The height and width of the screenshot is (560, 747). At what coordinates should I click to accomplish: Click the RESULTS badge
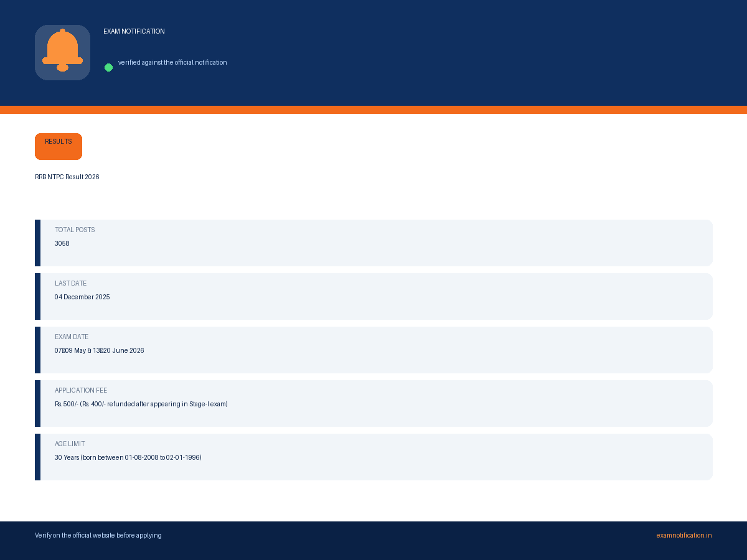(x=59, y=146)
